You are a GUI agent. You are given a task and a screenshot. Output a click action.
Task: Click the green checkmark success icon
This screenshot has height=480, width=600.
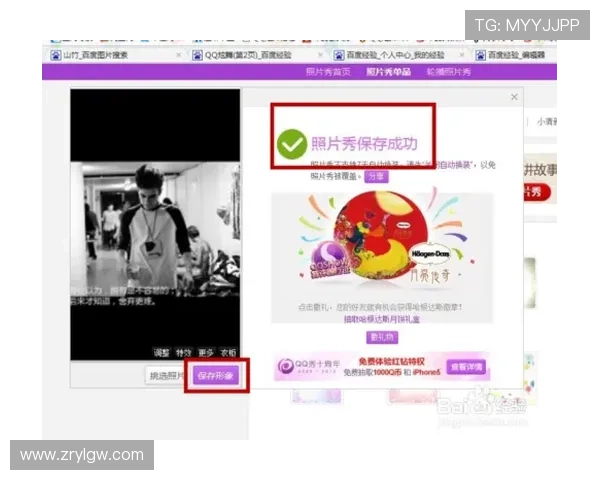(x=291, y=144)
